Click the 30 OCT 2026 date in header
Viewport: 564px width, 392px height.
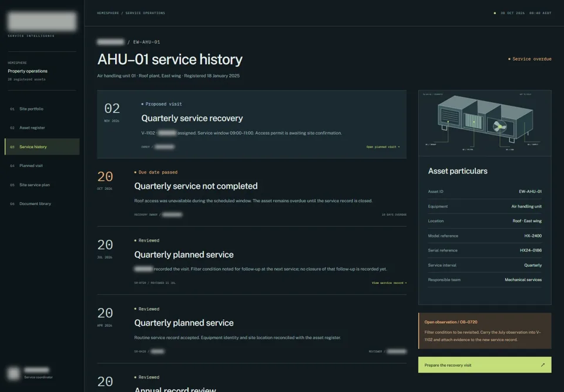coord(512,13)
